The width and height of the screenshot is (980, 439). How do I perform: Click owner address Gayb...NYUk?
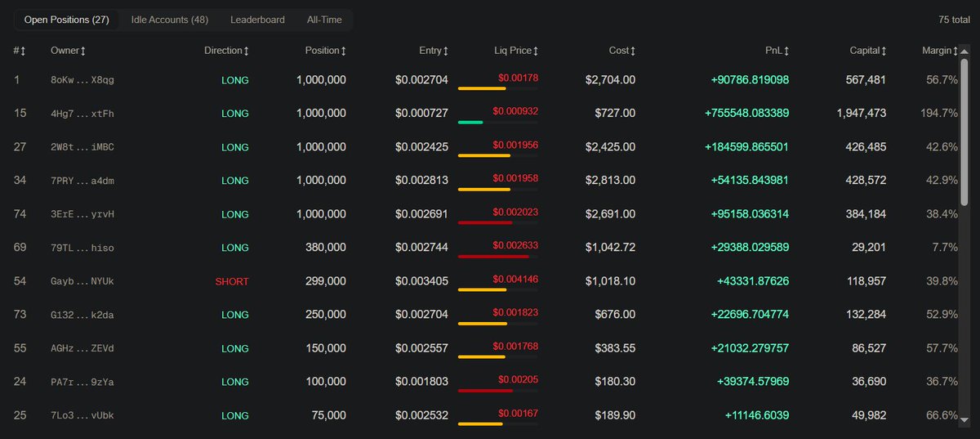82,281
